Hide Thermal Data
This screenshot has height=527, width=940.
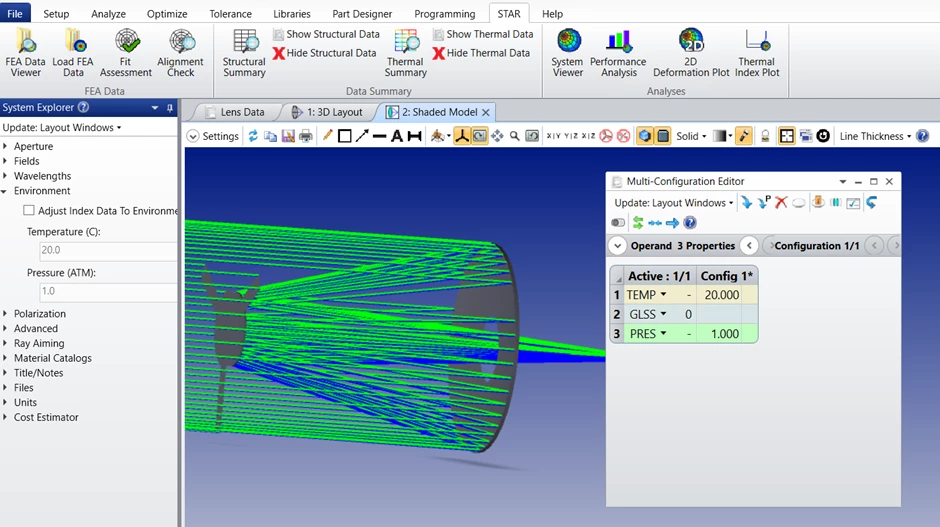pos(481,53)
